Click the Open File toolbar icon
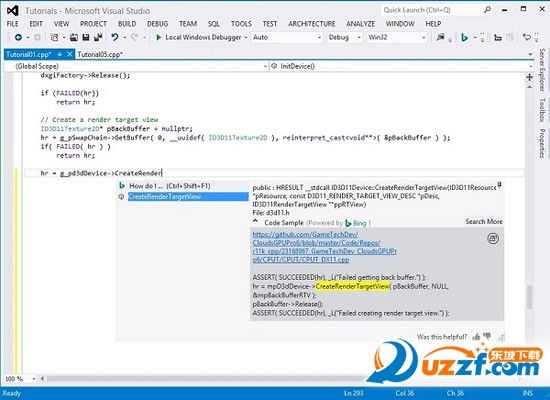This screenshot has width=550, height=400. point(74,37)
